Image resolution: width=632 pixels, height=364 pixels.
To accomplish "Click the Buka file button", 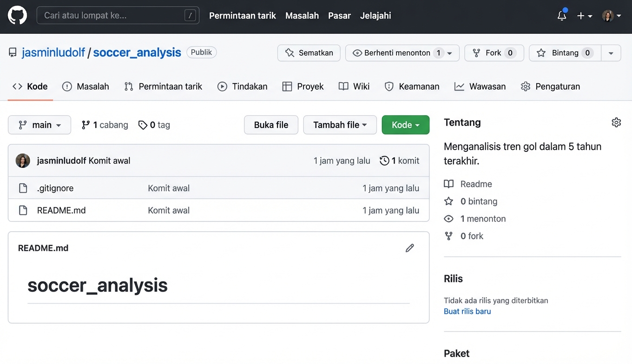I will click(271, 125).
